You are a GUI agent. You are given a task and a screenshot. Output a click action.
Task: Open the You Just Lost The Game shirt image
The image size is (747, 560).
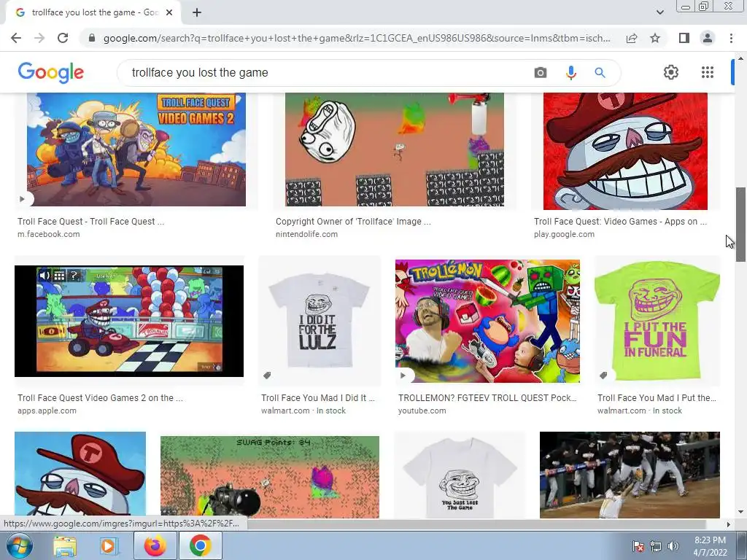coord(460,475)
